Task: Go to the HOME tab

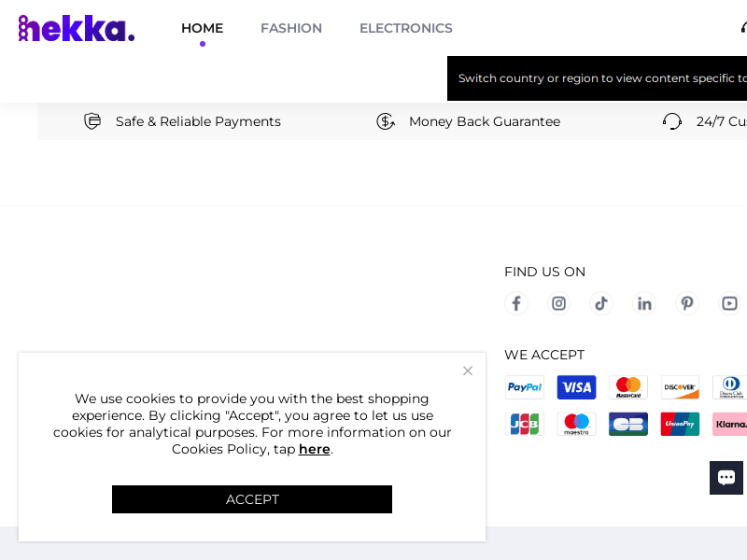Action: (202, 28)
